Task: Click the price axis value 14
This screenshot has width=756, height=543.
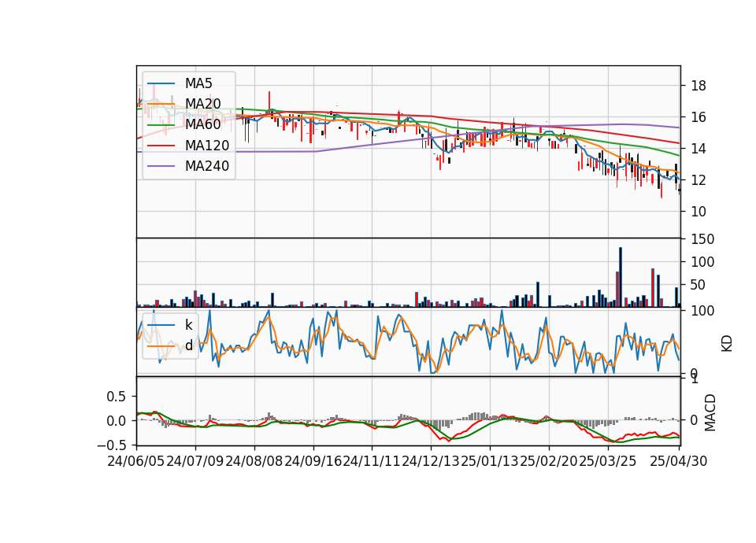Action: 699,149
